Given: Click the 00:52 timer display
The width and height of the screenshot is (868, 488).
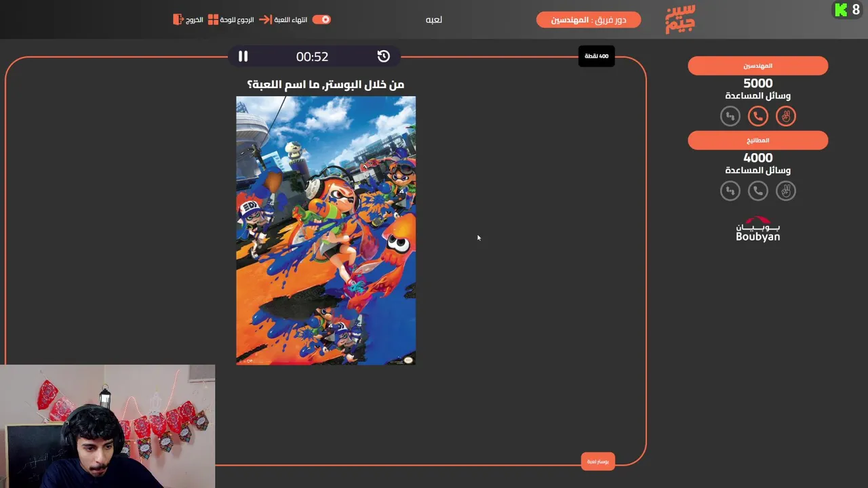Looking at the screenshot, I should [x=312, y=57].
